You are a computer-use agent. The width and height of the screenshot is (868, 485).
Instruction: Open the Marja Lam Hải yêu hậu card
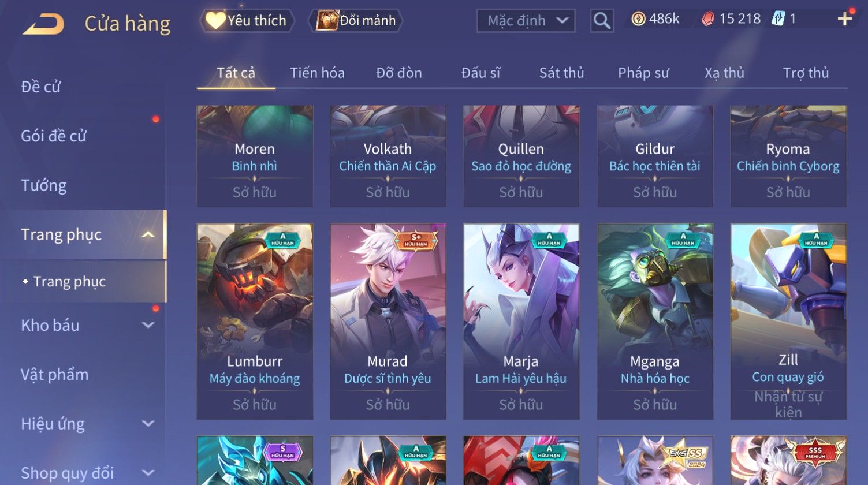click(x=521, y=322)
